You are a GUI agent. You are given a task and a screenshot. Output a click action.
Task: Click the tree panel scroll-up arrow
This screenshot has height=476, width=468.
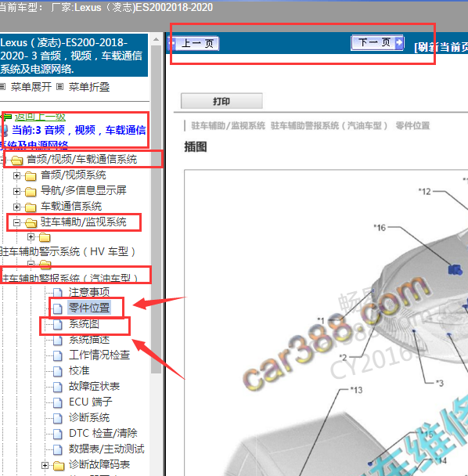coord(156,39)
